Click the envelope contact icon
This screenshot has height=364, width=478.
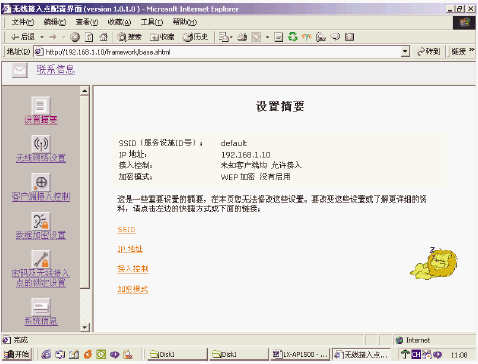(20, 70)
